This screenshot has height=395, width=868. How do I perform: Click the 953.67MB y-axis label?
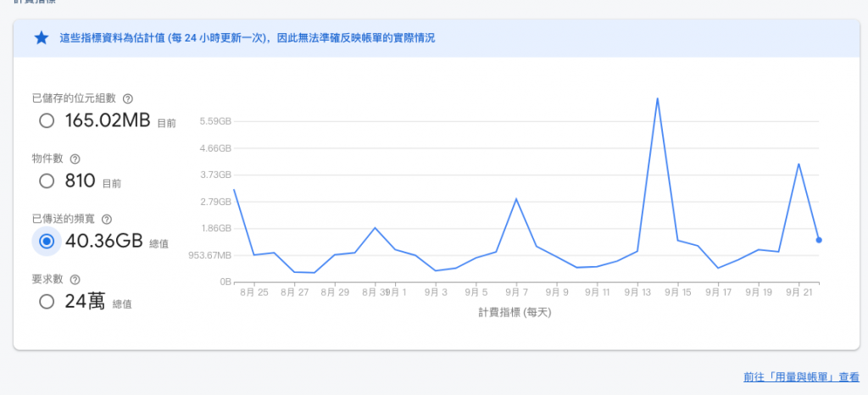click(x=209, y=255)
